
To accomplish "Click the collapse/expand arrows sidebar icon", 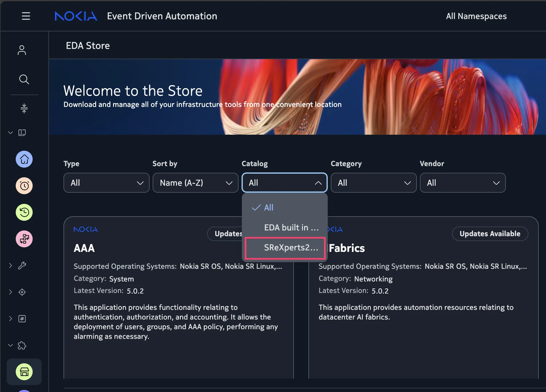I will (24, 108).
